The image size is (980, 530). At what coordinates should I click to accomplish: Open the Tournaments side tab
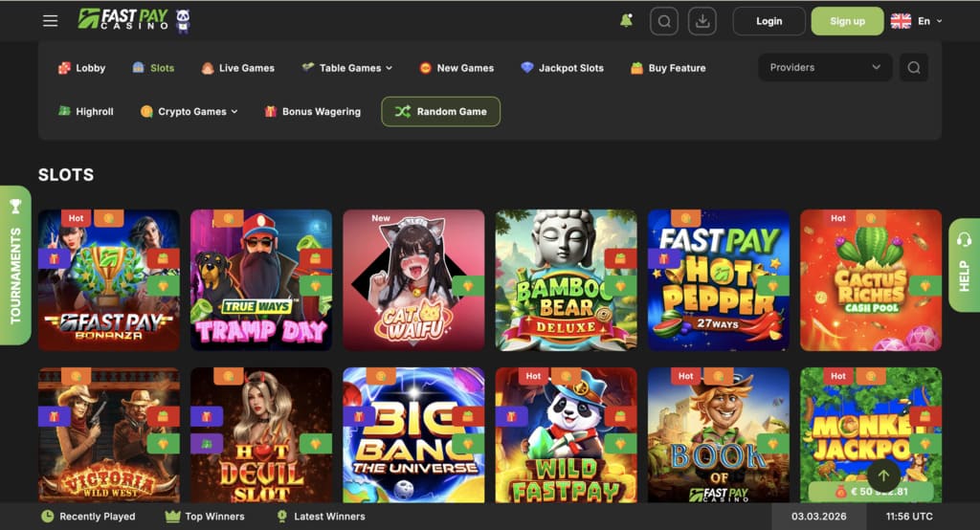pyautogui.click(x=15, y=266)
